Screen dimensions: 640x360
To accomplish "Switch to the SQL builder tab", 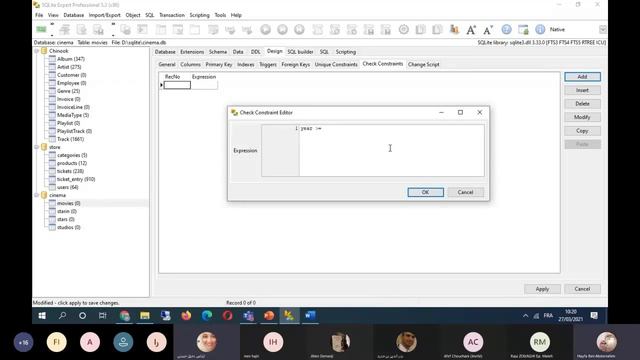I will click(300, 52).
